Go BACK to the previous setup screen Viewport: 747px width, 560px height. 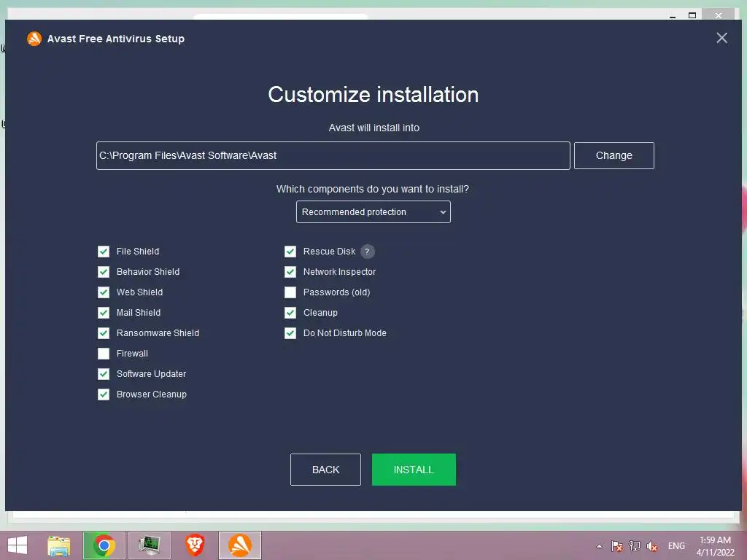click(325, 470)
